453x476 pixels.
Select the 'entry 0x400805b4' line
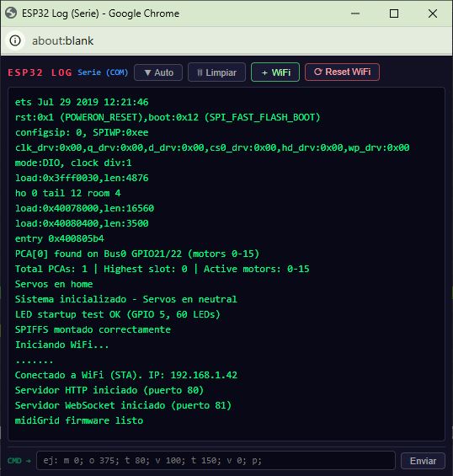[60, 238]
